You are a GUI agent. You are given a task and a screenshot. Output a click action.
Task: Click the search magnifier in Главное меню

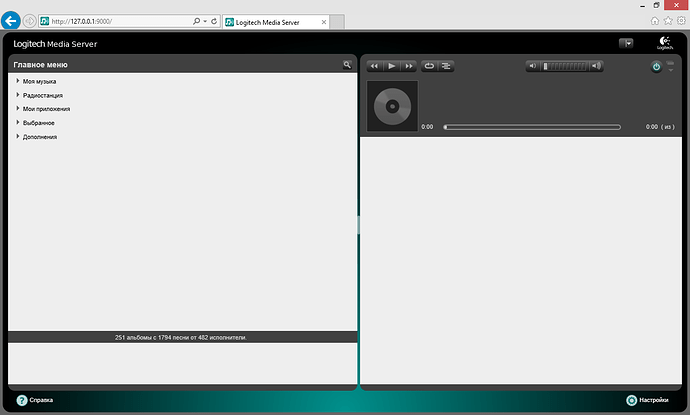[347, 64]
